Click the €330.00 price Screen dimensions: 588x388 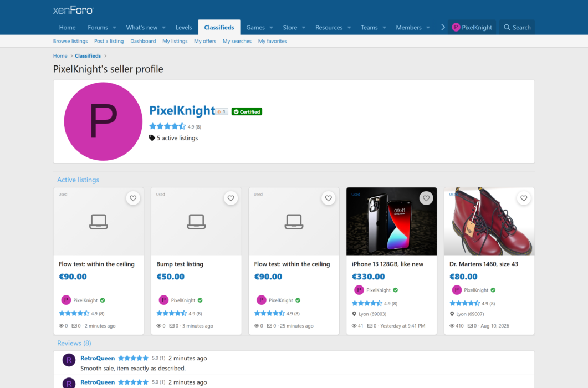click(368, 277)
